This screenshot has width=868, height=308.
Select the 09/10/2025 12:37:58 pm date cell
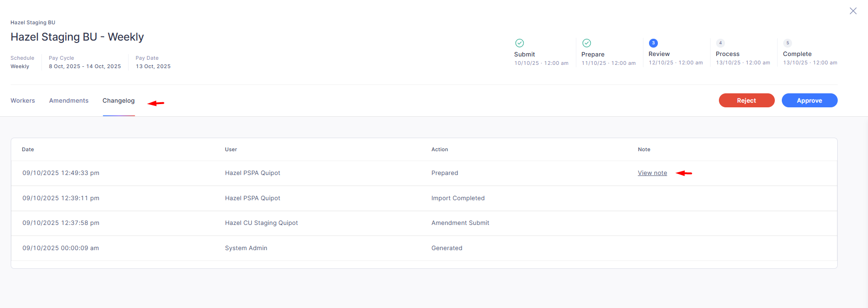[61, 223]
